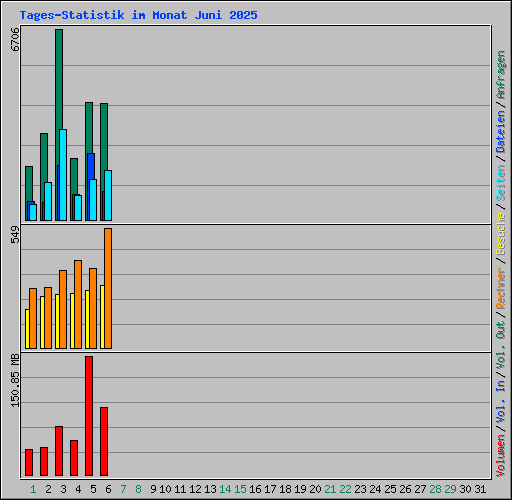Click day 2 on the x-axis
512x500 pixels.
pyautogui.click(x=48, y=489)
